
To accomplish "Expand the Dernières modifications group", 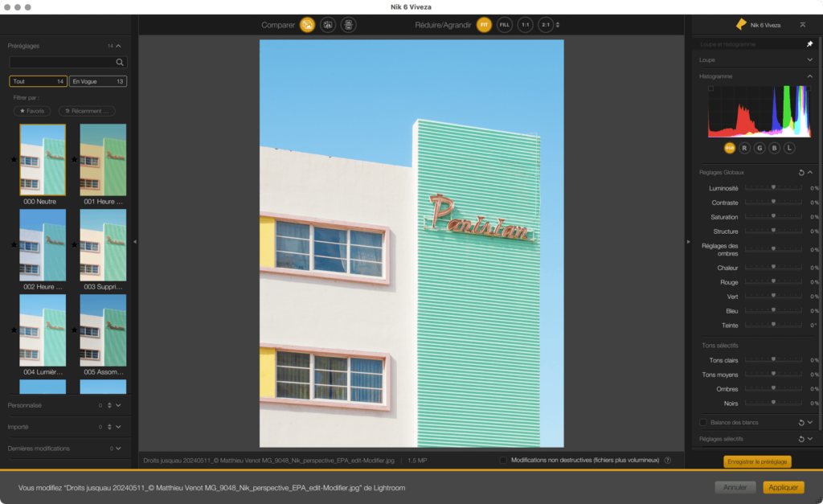I will (x=119, y=449).
